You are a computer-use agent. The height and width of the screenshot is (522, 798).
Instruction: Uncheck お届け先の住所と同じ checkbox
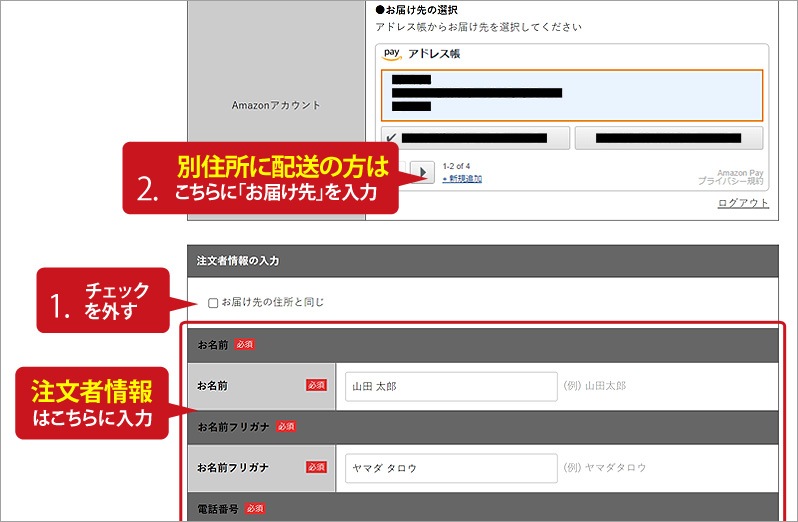click(x=213, y=302)
